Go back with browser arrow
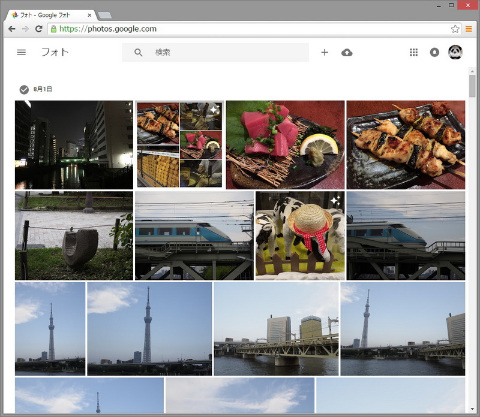Image resolution: width=480 pixels, height=417 pixels. click(x=12, y=29)
